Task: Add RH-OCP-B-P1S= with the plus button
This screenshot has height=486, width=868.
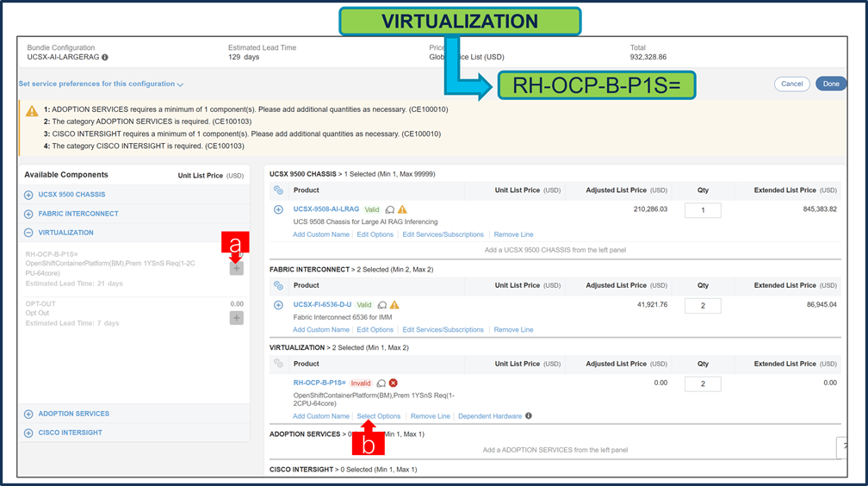Action: click(236, 268)
